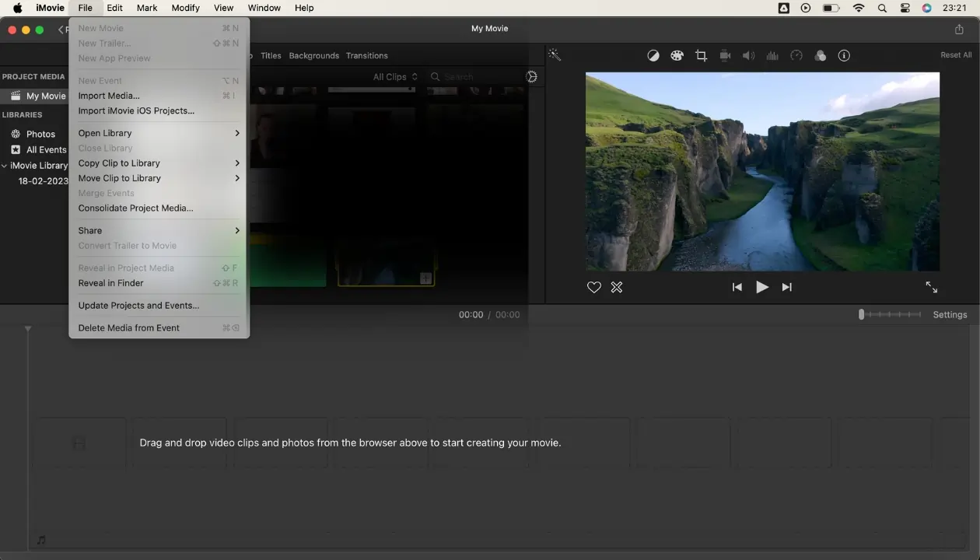Image resolution: width=980 pixels, height=560 pixels.
Task: Open the Color Correction controls
Action: pos(677,55)
